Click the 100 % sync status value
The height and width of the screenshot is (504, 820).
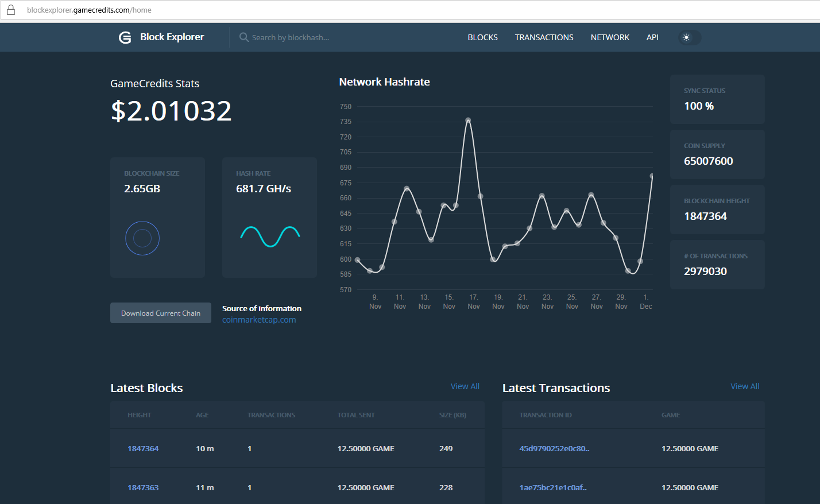(x=699, y=106)
